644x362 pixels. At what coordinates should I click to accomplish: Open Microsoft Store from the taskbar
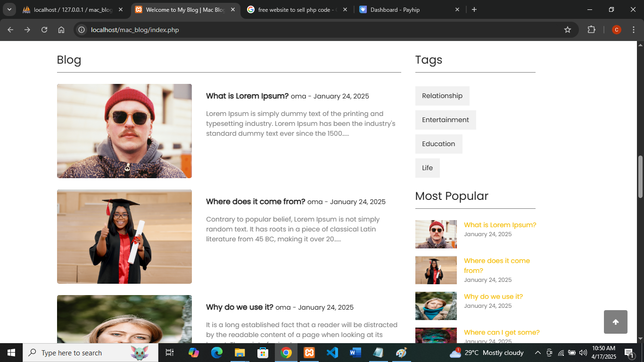(x=263, y=353)
